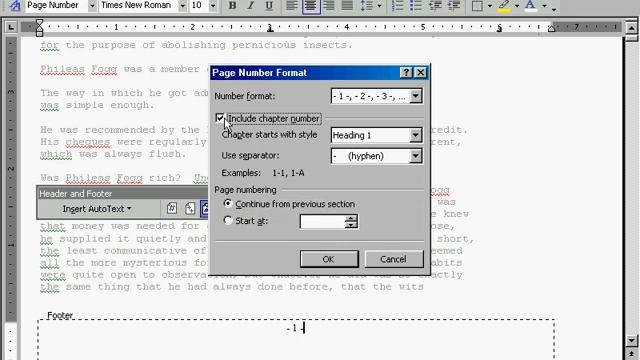This screenshot has height=360, width=640.
Task: Open the line spacing dropdown arrow
Action: tap(380, 6)
